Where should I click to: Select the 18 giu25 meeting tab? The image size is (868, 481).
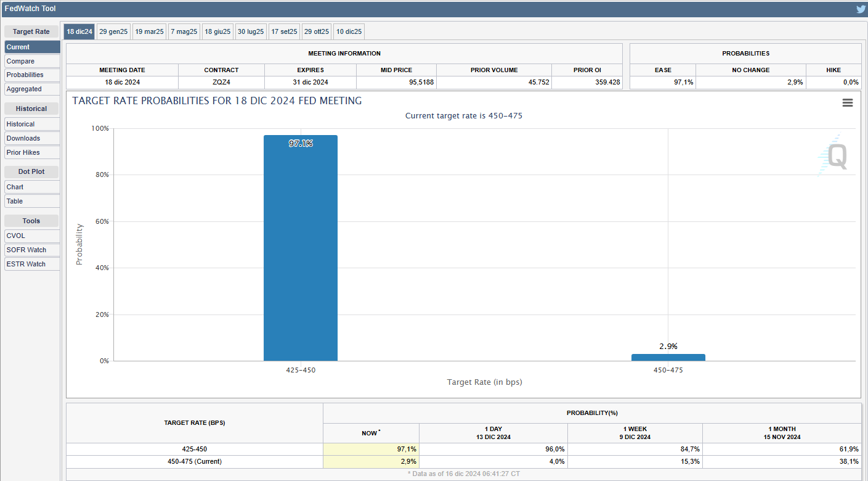(217, 31)
